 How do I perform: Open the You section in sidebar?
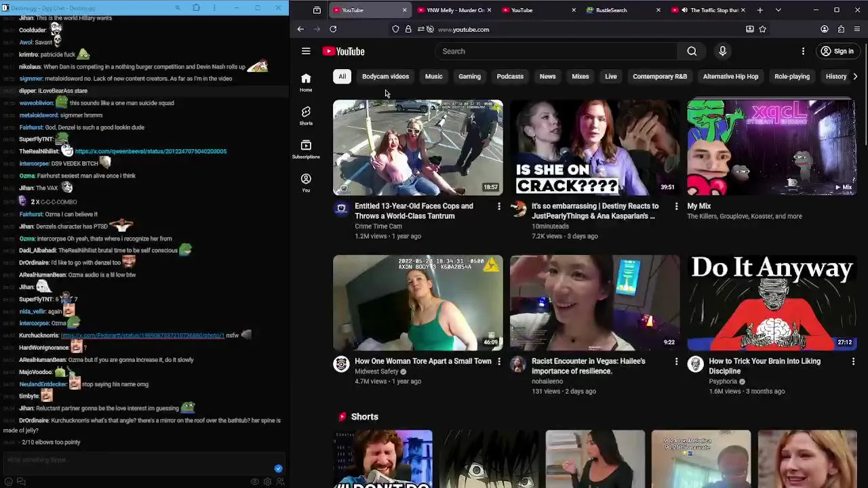point(306,182)
